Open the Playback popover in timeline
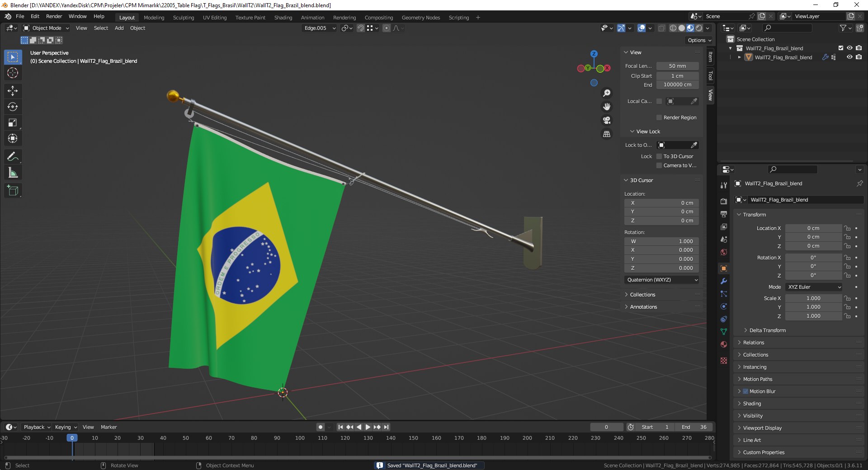Image resolution: width=868 pixels, height=470 pixels. pos(37,427)
